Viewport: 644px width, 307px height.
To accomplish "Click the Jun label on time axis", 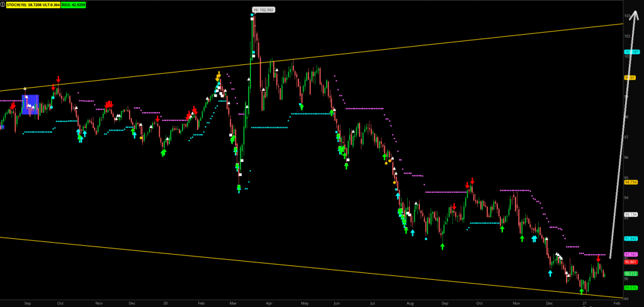I will coord(337,303).
